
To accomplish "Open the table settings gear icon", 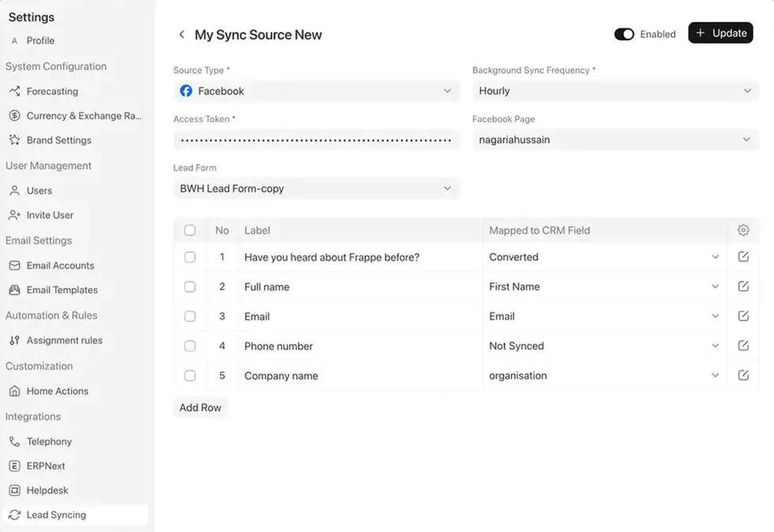I will tap(743, 230).
